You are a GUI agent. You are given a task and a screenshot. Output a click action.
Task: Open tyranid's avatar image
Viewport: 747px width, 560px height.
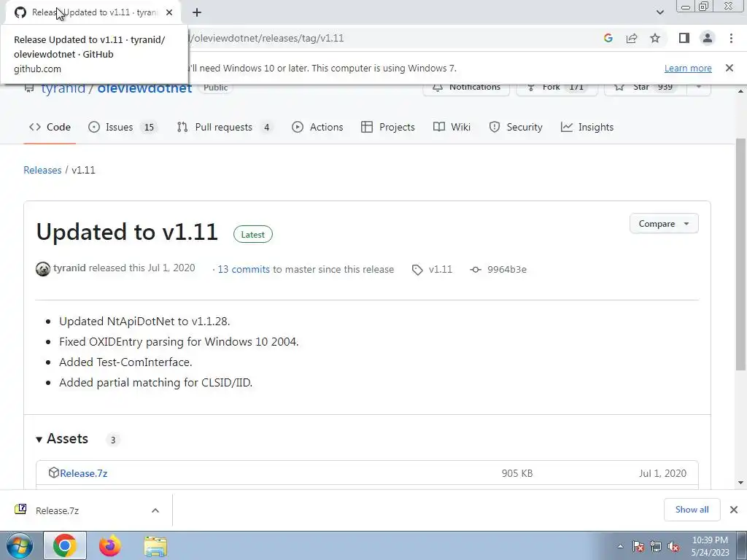pyautogui.click(x=43, y=269)
